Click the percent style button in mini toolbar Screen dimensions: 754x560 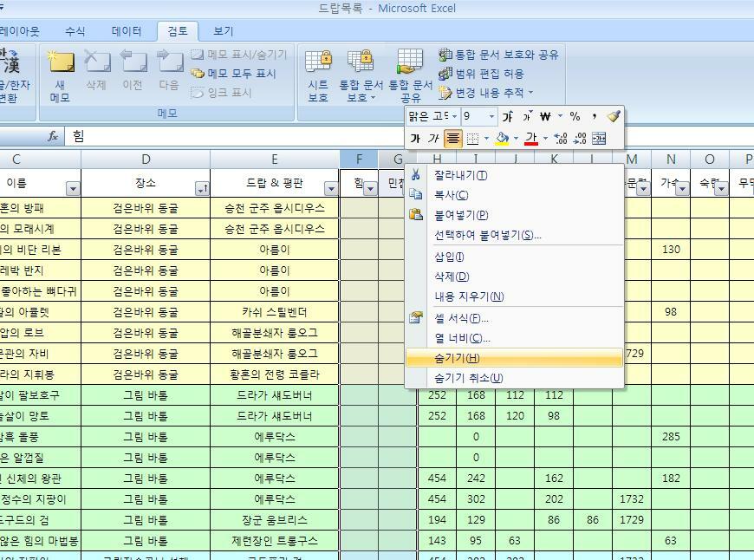tap(575, 116)
